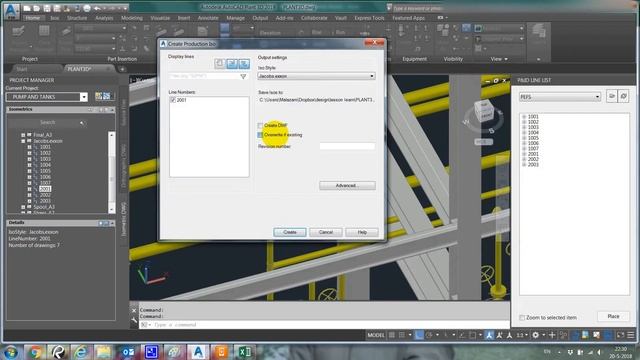The height and width of the screenshot is (360, 640).
Task: Click the volume icon in system tray
Action: coord(600,352)
